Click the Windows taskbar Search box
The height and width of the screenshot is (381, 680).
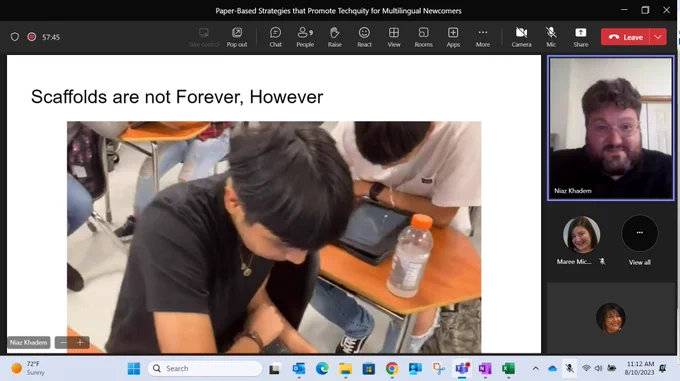(x=205, y=368)
